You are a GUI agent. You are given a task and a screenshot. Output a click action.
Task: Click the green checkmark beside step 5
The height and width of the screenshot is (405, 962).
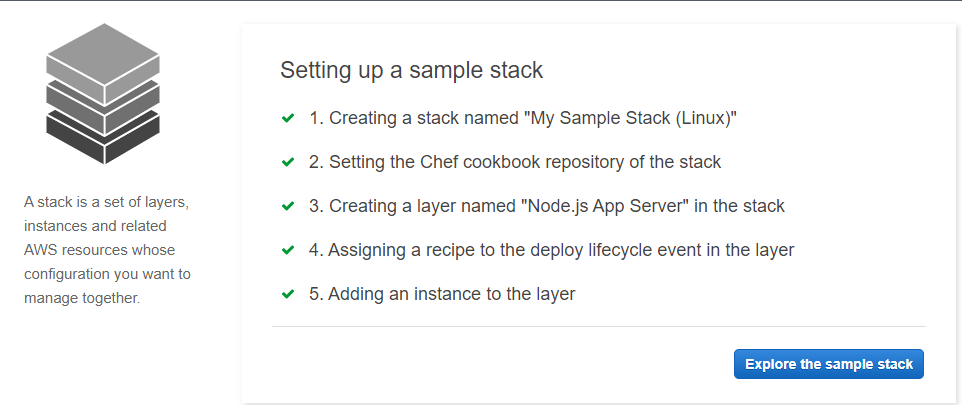coord(288,295)
